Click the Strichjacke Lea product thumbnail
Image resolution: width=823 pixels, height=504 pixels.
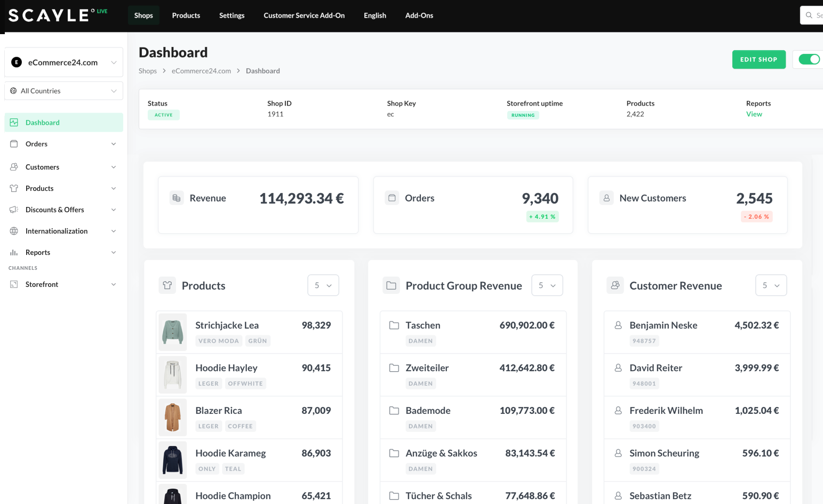pyautogui.click(x=173, y=332)
